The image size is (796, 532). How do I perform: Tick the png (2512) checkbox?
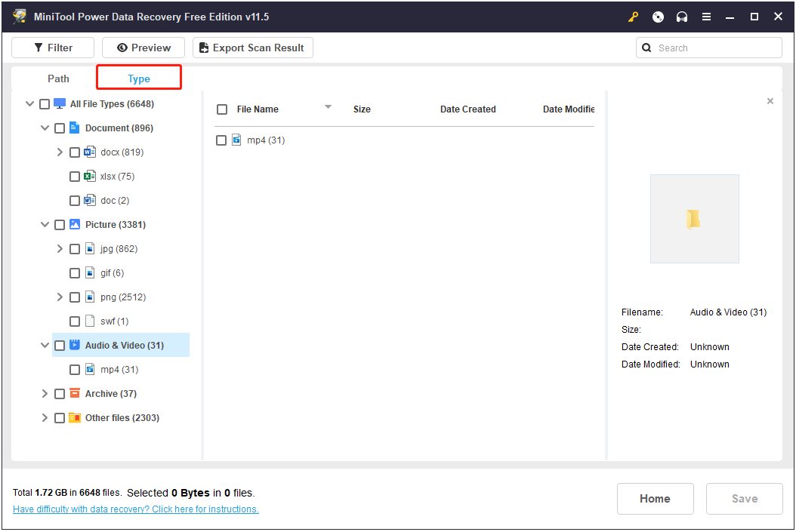click(75, 297)
